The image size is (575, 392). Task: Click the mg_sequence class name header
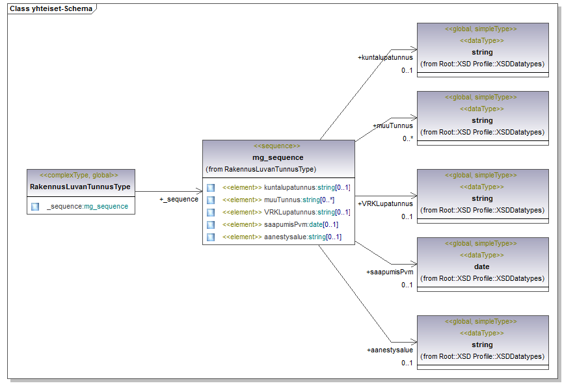[278, 157]
